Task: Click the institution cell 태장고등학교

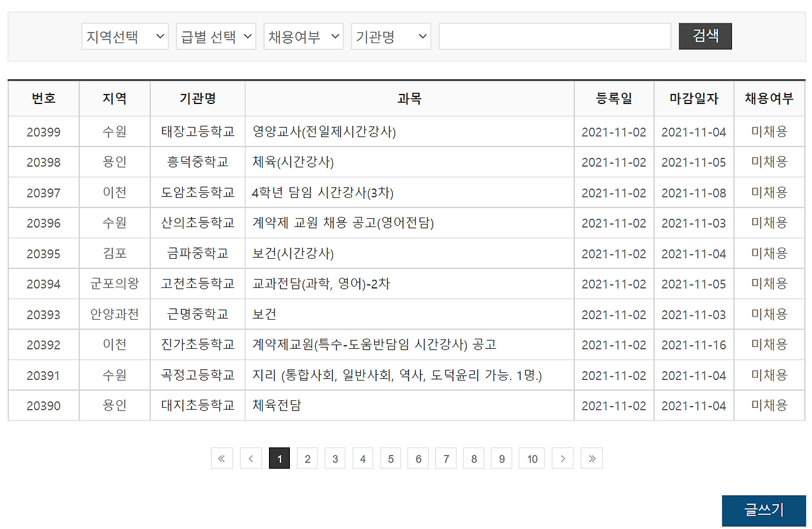Action: [198, 132]
